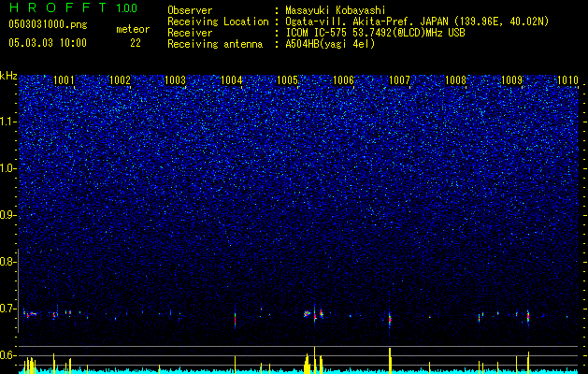Click the Receiving antenna label
This screenshot has height=374, width=588.
215,44
